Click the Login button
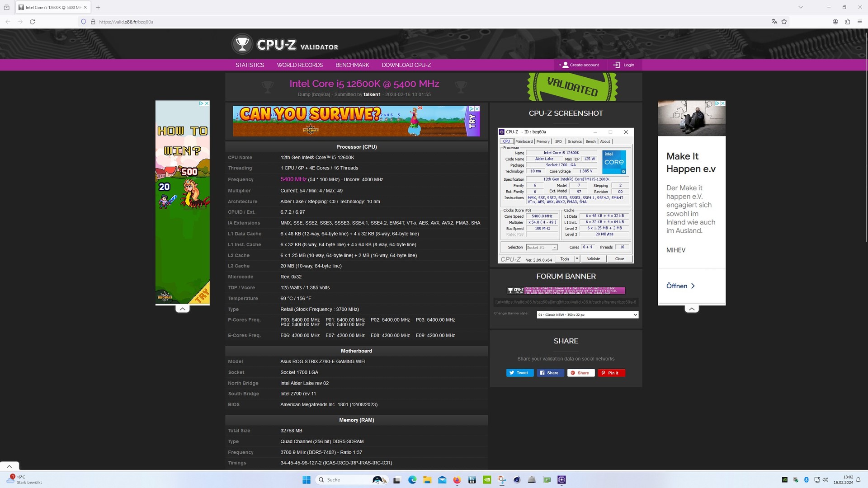This screenshot has height=488, width=868. point(623,65)
